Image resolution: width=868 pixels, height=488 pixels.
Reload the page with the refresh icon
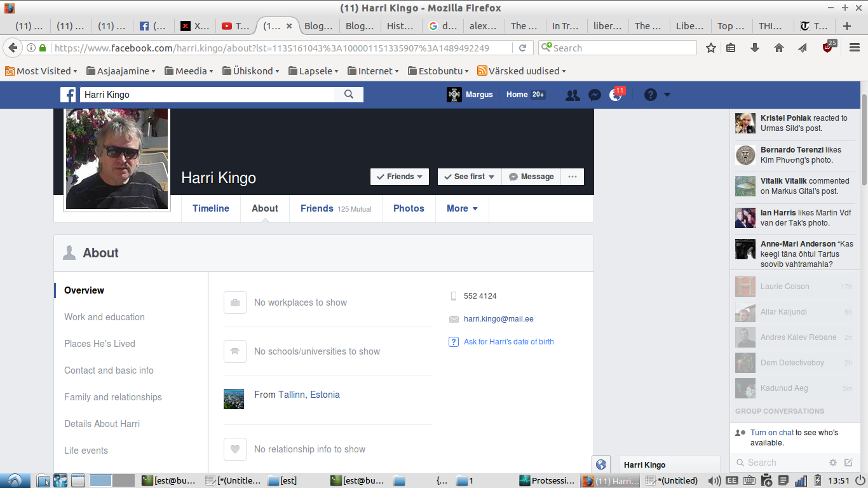click(522, 48)
